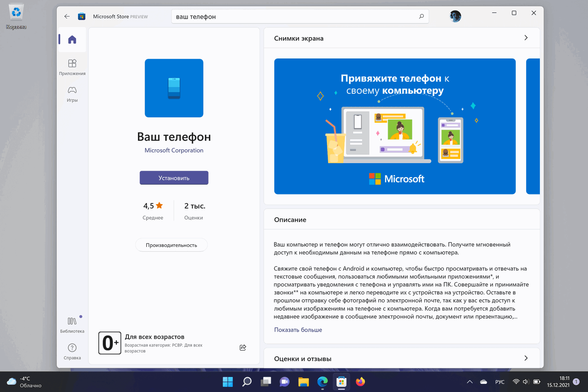This screenshot has width=588, height=392.
Task: Launch Firefox from the taskbar
Action: 360,382
